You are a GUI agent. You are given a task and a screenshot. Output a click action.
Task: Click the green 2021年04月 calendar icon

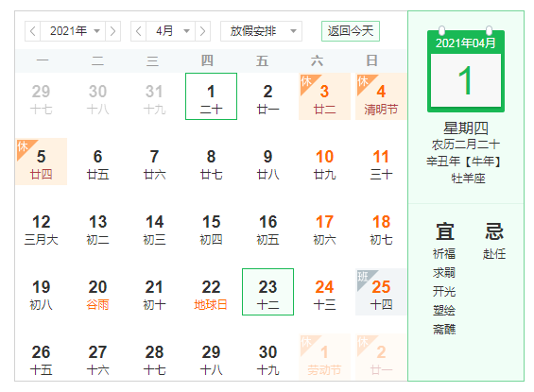[466, 71]
